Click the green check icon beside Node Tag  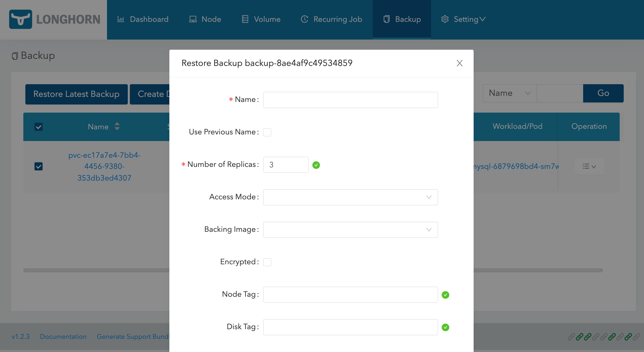(x=445, y=295)
